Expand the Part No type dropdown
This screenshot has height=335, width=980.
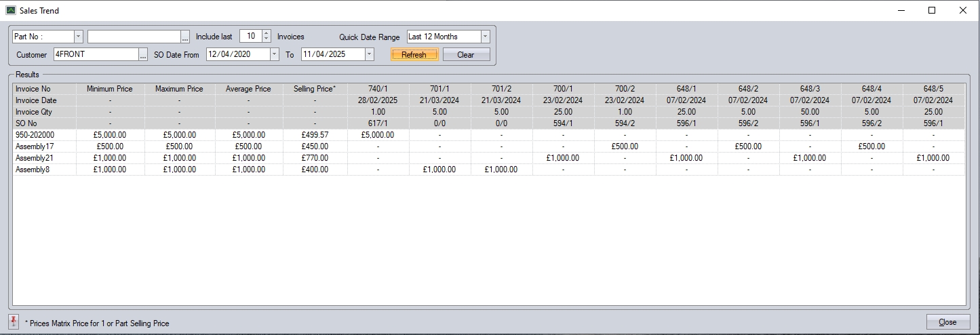pyautogui.click(x=78, y=37)
